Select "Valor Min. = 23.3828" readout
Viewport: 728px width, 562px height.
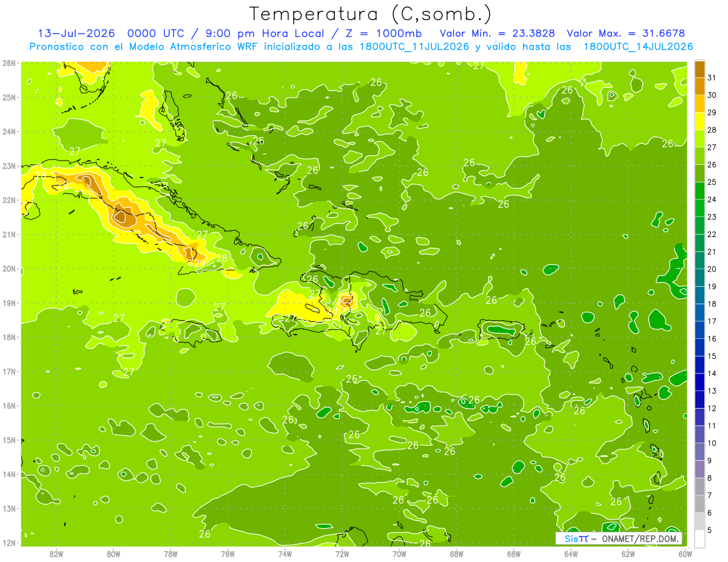497,33
